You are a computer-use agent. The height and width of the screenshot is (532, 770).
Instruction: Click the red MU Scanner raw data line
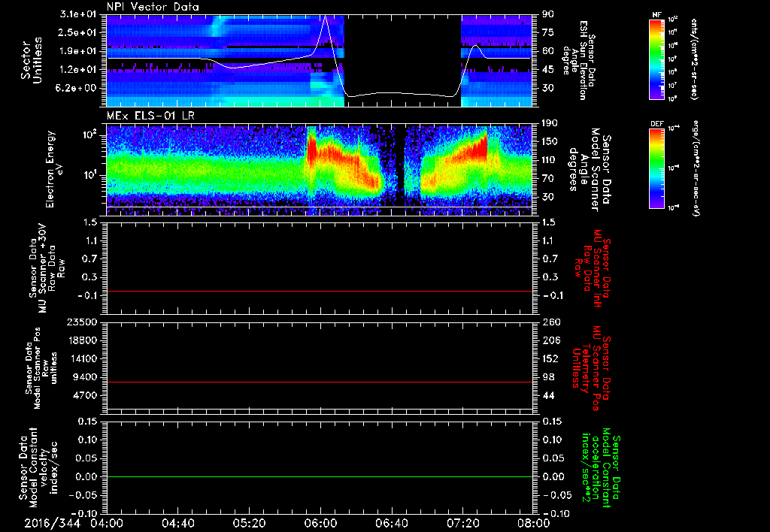(x=320, y=292)
